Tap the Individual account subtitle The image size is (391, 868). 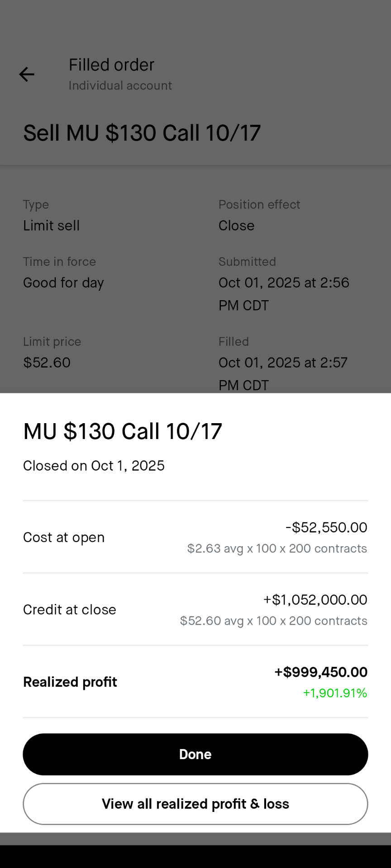(x=120, y=85)
